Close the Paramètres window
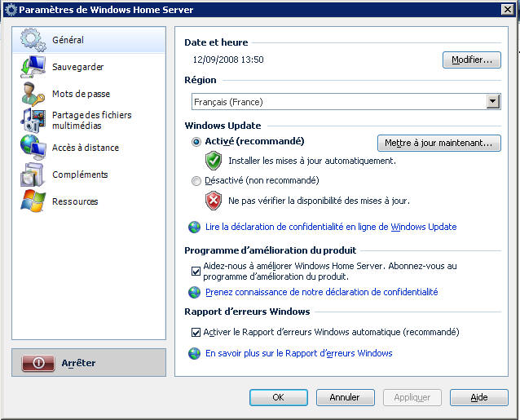520x420 pixels. point(508,10)
